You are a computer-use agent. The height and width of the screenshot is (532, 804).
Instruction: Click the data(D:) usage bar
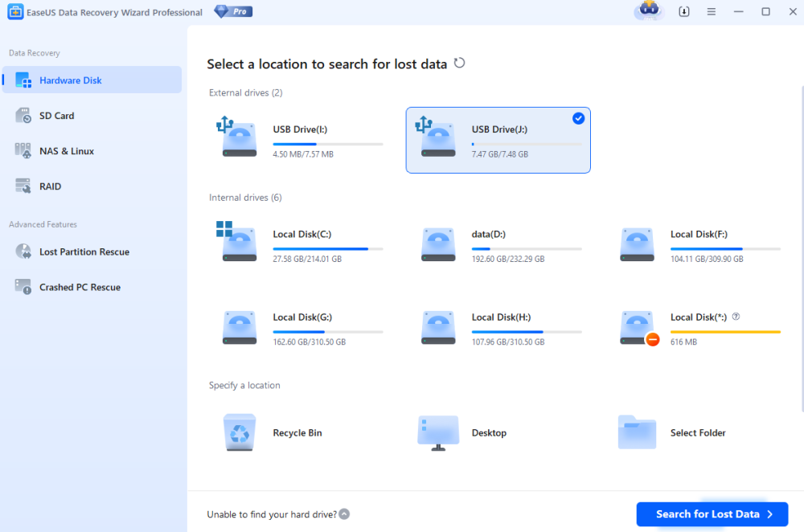click(x=527, y=249)
